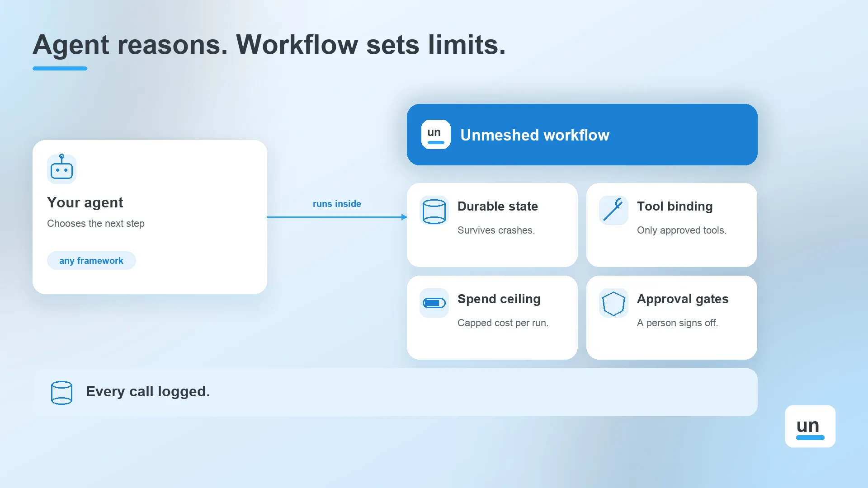868x488 pixels.
Task: Click 'Every call logged.' text
Action: click(x=148, y=391)
